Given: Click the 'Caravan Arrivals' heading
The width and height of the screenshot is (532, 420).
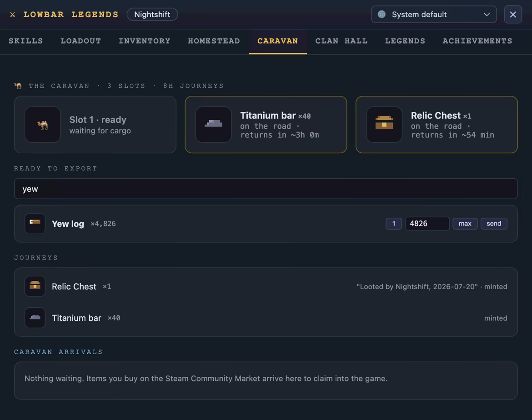Looking at the screenshot, I should [58, 352].
